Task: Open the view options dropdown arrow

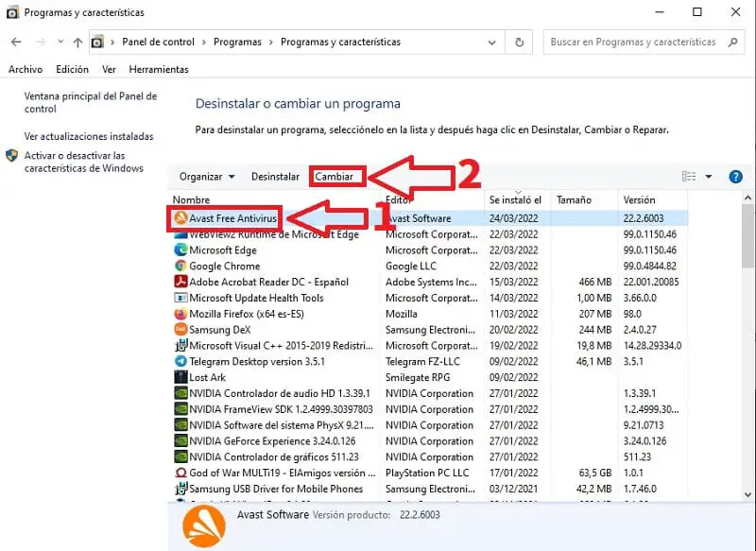Action: [x=708, y=177]
